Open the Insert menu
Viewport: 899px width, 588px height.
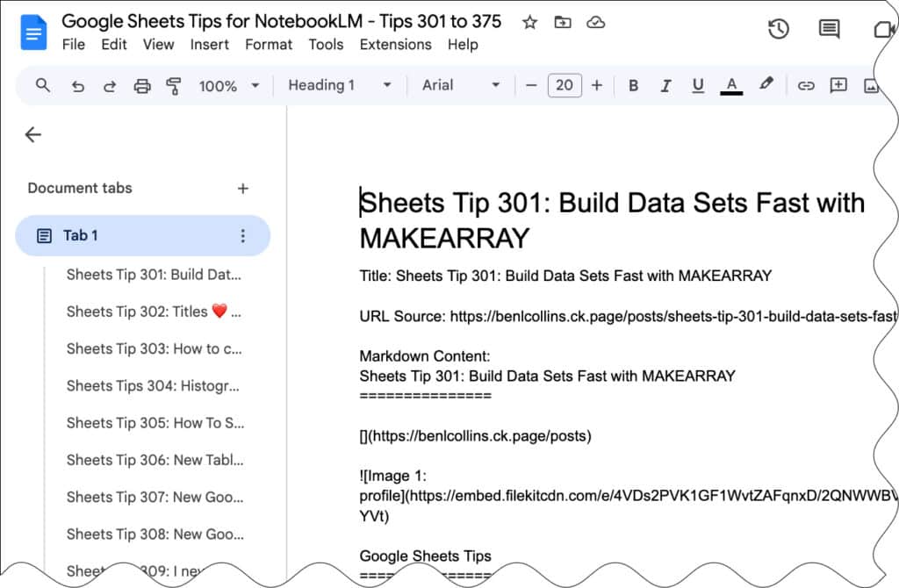(x=209, y=44)
